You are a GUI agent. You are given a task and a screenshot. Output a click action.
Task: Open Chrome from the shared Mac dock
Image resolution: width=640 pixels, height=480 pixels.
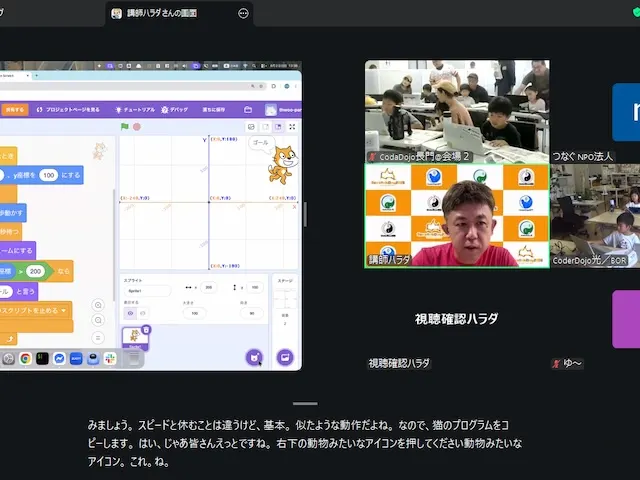25,358
